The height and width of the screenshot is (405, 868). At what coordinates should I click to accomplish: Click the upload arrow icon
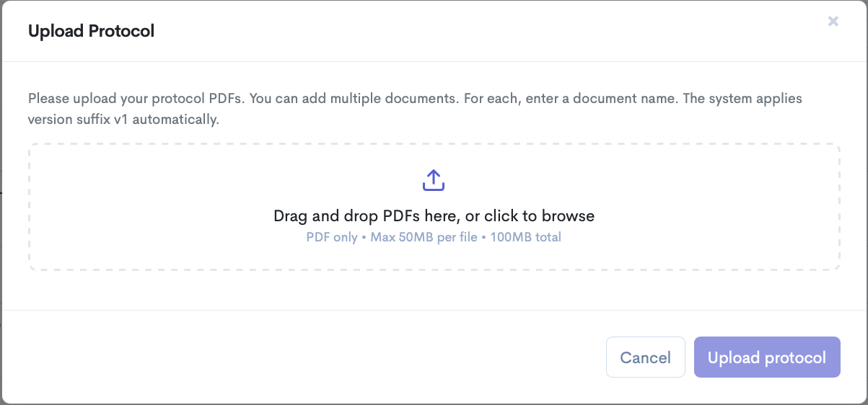[433, 180]
